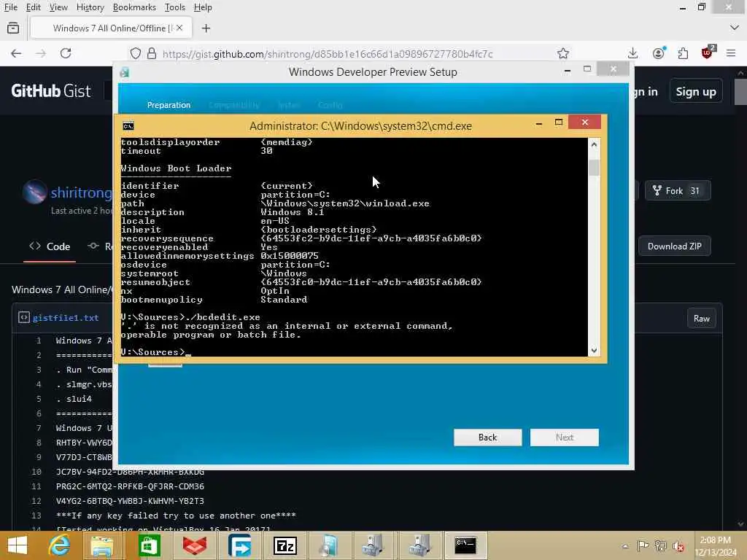Click the Fork 31 button

tap(678, 190)
